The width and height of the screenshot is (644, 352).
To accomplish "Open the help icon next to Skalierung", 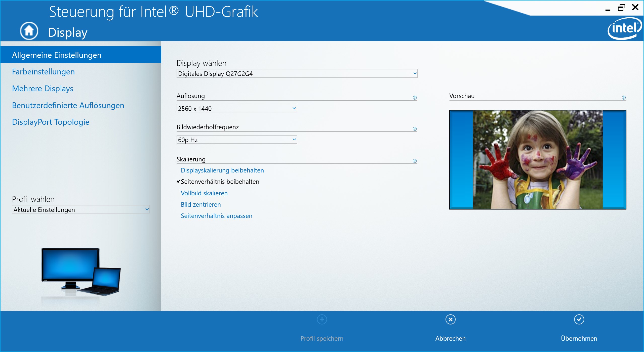I will coord(415,161).
